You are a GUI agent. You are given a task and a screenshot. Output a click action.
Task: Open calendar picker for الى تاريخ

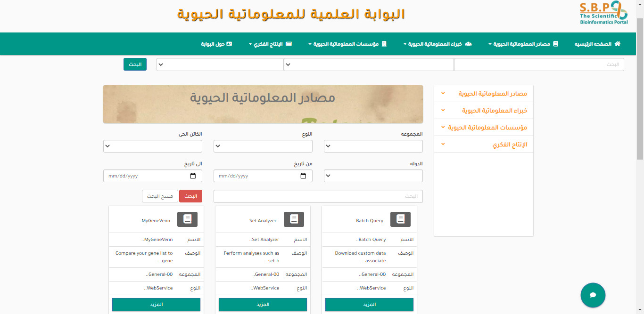pyautogui.click(x=193, y=176)
